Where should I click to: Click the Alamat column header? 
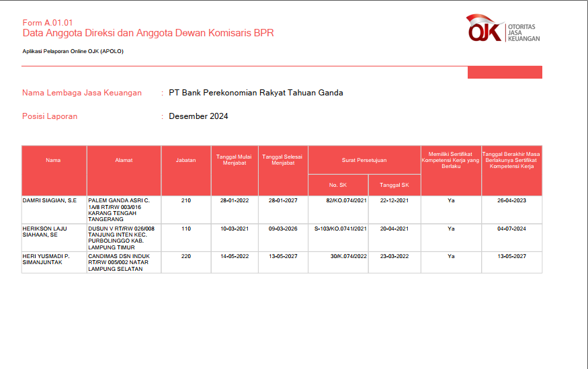pyautogui.click(x=124, y=161)
